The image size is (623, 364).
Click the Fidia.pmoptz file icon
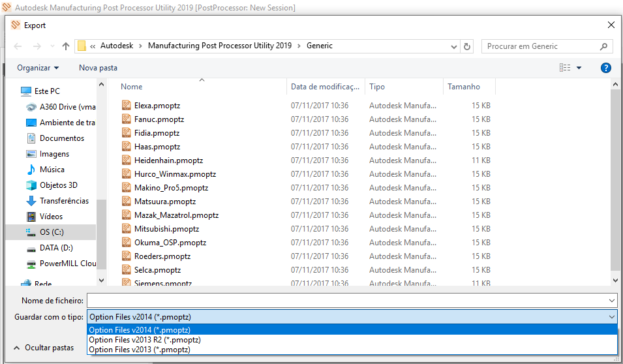[127, 132]
